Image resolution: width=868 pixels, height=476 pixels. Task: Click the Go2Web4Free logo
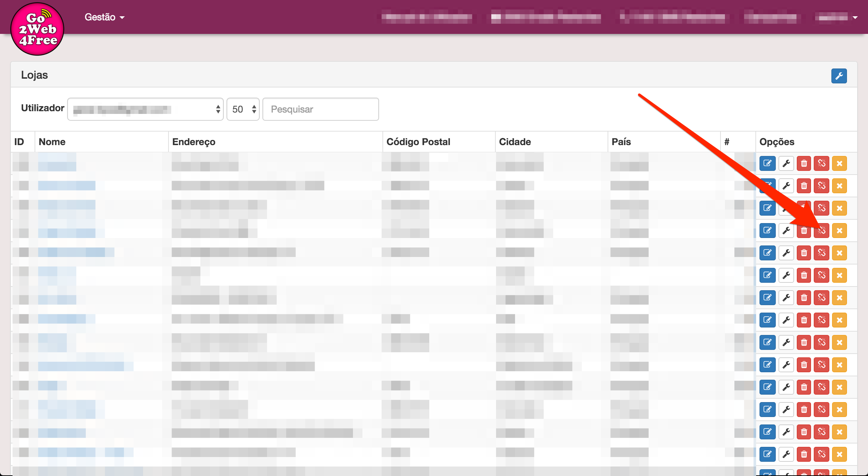37,29
